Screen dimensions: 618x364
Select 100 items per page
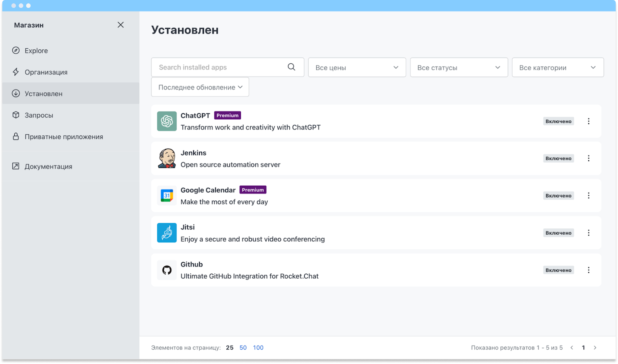[258, 347]
